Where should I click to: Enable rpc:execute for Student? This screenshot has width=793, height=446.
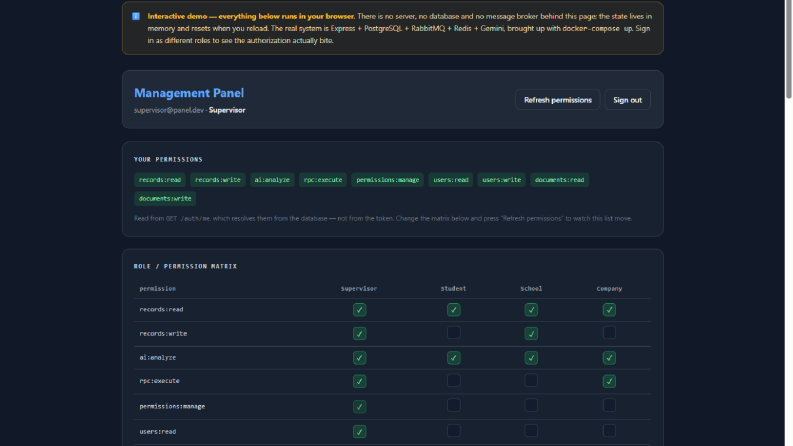click(453, 380)
